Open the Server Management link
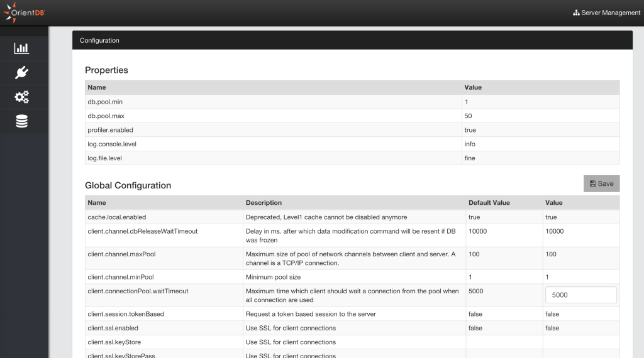 [611, 13]
